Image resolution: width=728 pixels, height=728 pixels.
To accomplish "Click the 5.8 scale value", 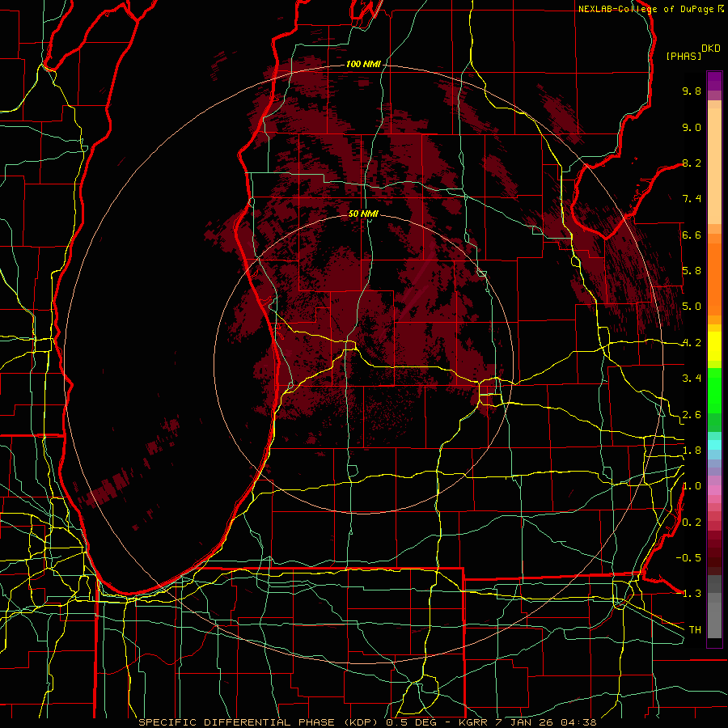I will coord(692,271).
